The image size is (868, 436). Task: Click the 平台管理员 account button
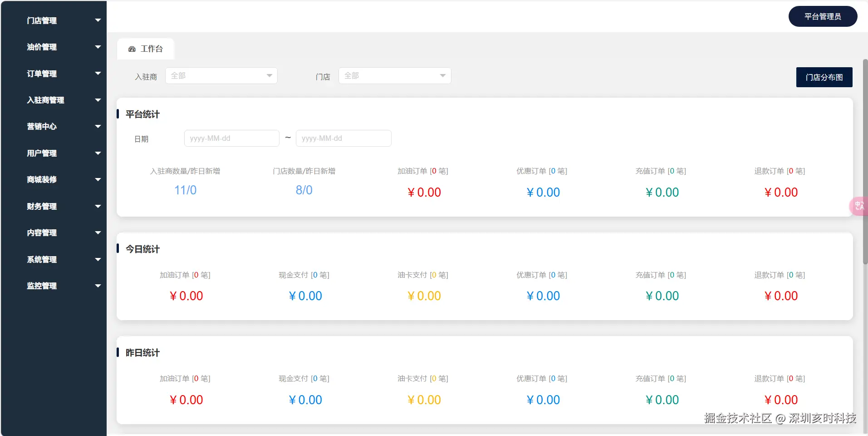823,17
